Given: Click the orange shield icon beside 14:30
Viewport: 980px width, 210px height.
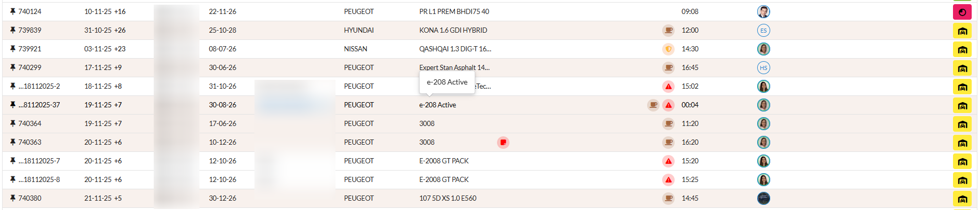Looking at the screenshot, I should (x=668, y=49).
